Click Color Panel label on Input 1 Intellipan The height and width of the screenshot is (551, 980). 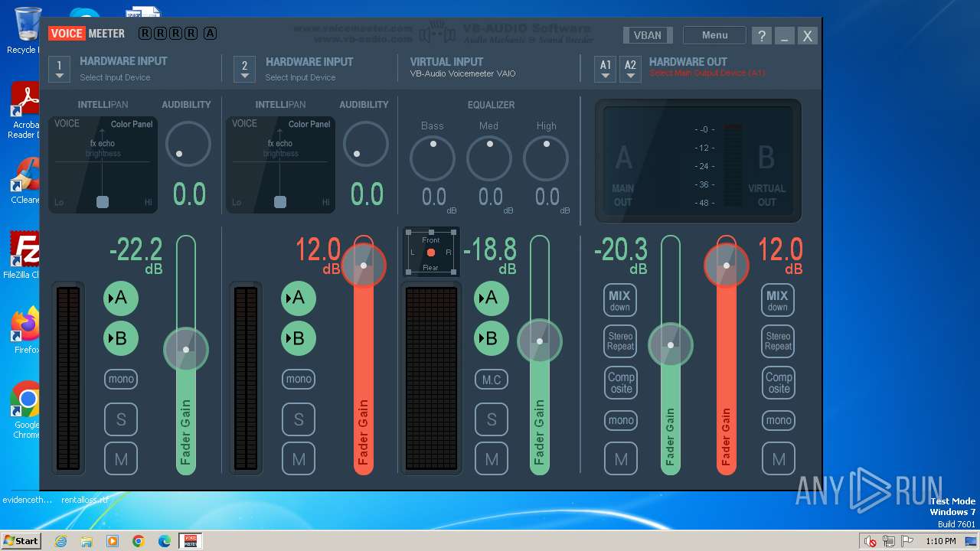click(x=132, y=124)
